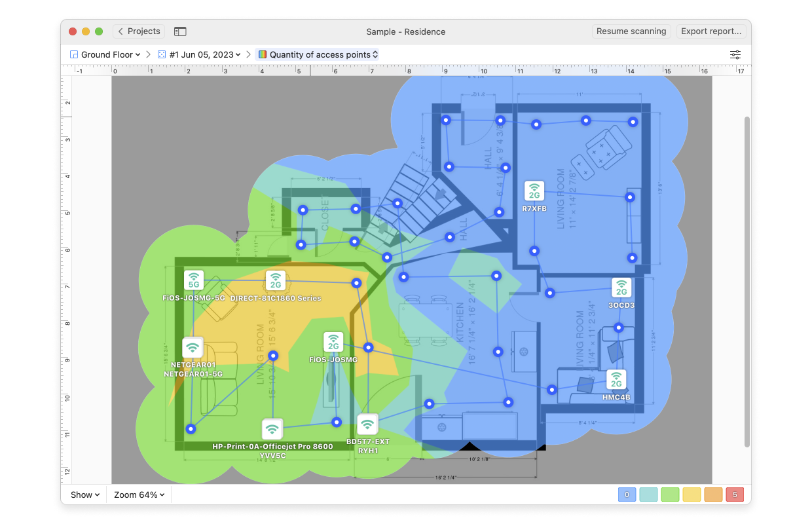The image size is (812, 524).
Task: Click the scan point right of DIRECT-81C1860 icon
Action: tap(356, 283)
